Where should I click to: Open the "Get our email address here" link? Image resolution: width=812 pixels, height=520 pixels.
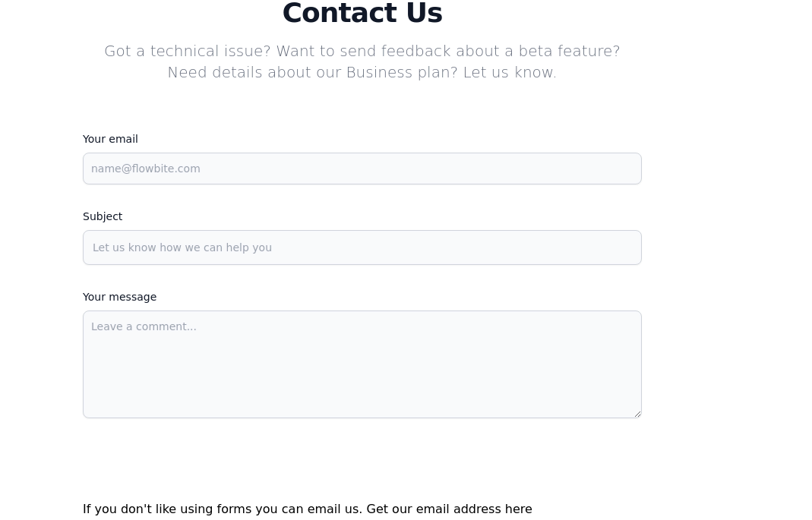click(449, 509)
